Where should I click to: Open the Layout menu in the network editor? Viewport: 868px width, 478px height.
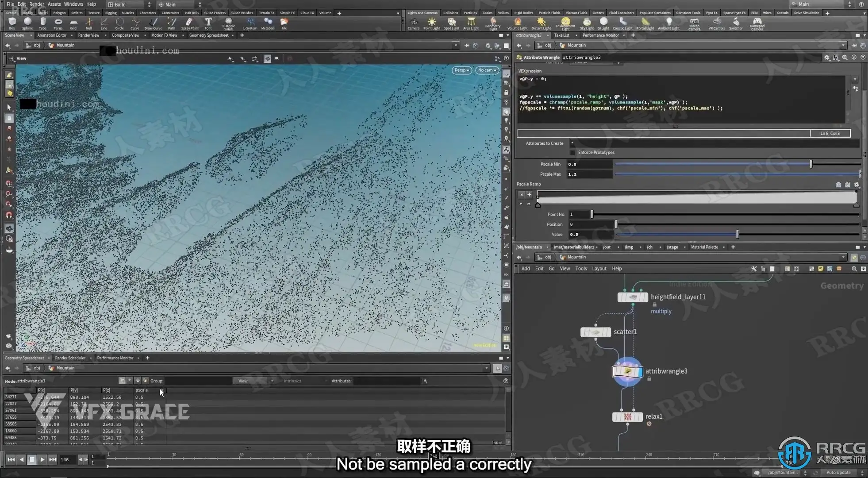coord(599,269)
